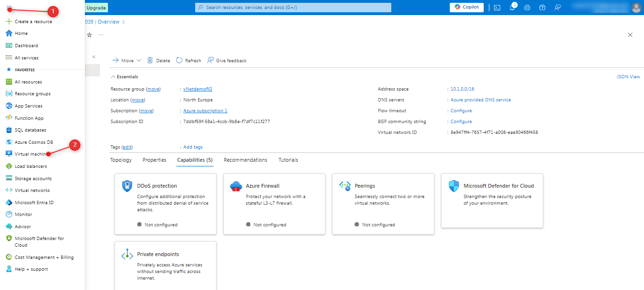644x290 pixels.
Task: Open the Load balancers icon
Action: coord(8,166)
